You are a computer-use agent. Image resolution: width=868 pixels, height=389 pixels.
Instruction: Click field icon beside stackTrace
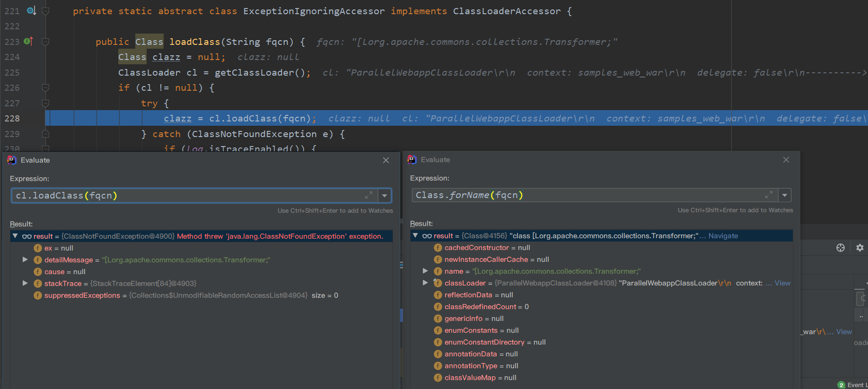pos(38,284)
